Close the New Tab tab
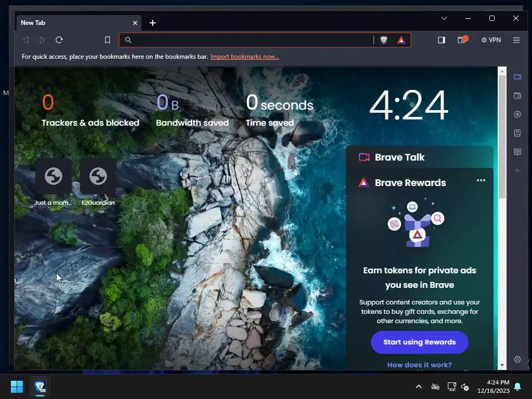Viewport: 532px width, 399px height. [x=135, y=23]
